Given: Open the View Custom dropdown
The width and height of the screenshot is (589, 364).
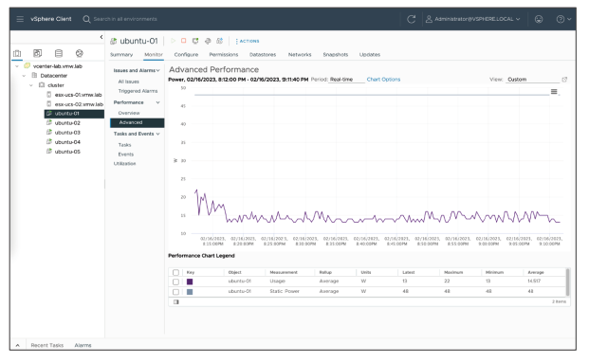Looking at the screenshot, I should click(532, 80).
